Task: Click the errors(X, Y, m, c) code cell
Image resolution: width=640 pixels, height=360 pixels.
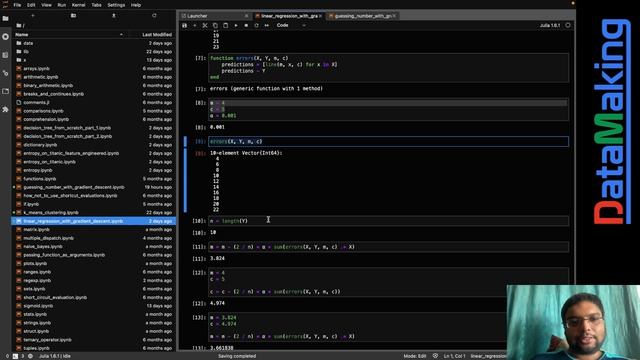Action: pyautogui.click(x=388, y=142)
